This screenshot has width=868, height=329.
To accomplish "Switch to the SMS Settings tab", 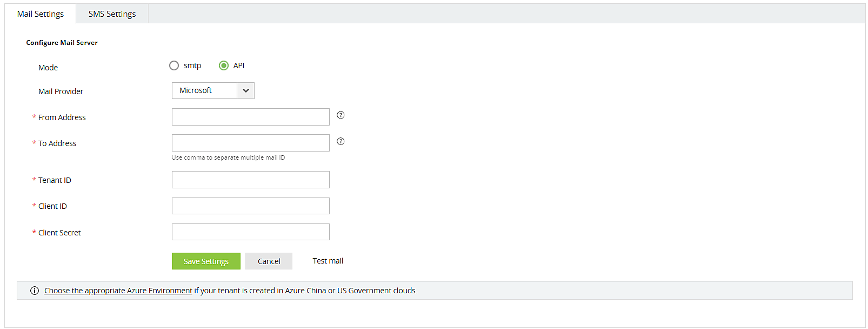I will [111, 14].
